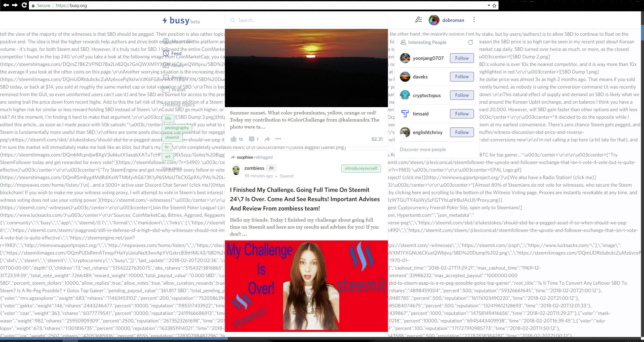Select the photography topic tag

coord(177,128)
